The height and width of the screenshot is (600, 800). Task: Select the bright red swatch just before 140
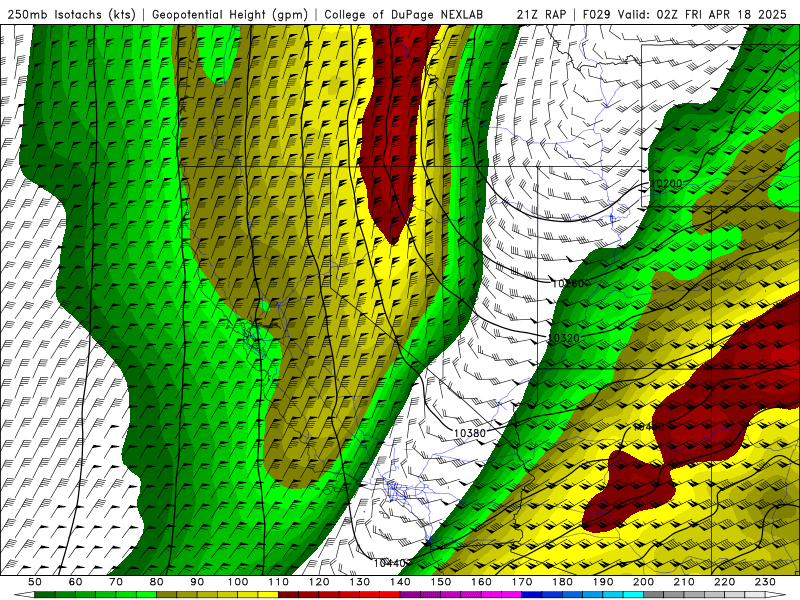390,595
